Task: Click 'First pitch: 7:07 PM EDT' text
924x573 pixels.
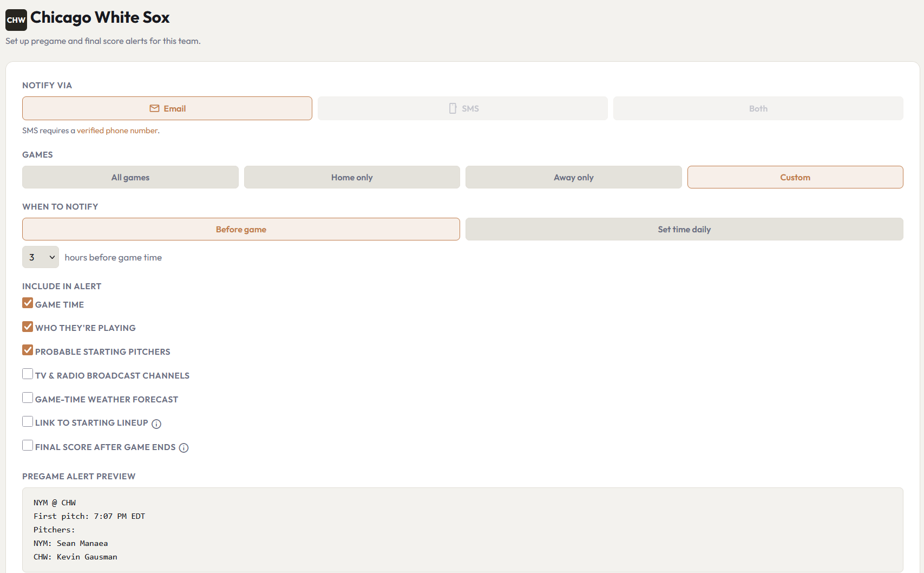Action: (89, 516)
